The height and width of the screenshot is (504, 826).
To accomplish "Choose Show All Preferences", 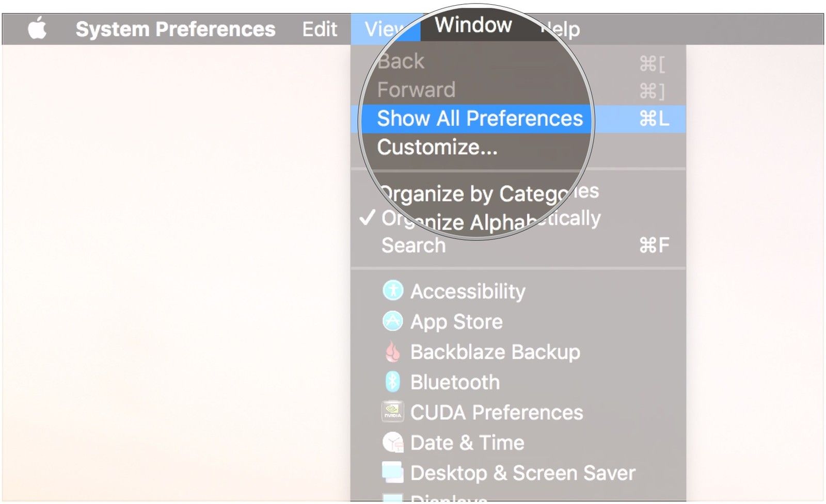I will pos(480,119).
